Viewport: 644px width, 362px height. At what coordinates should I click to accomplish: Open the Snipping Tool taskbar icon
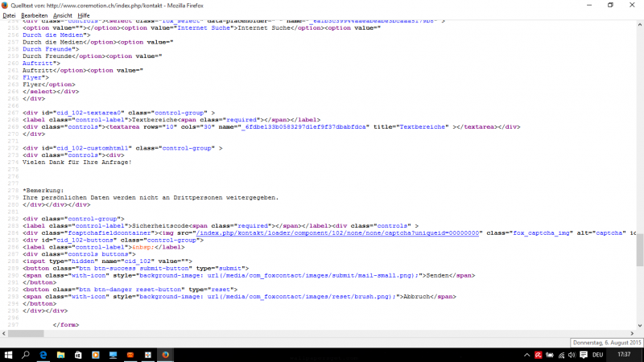pos(148,355)
